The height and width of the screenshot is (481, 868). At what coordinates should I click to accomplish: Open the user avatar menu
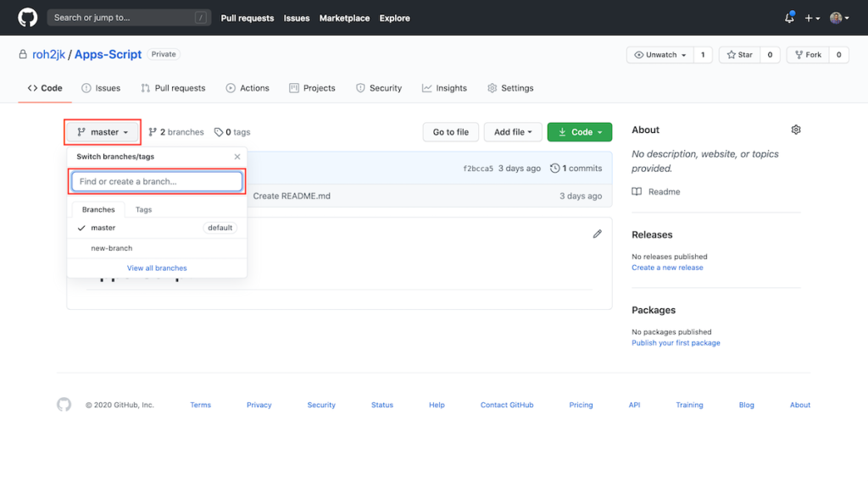pyautogui.click(x=839, y=19)
